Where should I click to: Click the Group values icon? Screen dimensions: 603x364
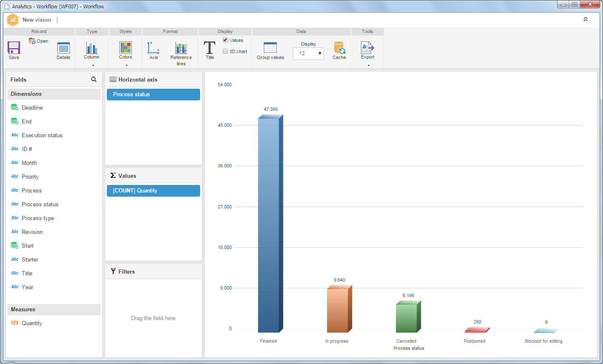(x=270, y=48)
